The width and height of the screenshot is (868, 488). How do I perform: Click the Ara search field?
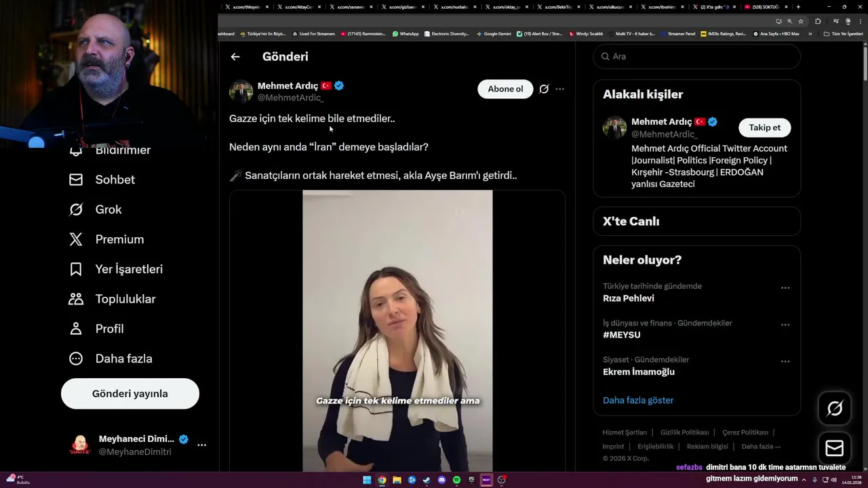[x=696, y=56]
